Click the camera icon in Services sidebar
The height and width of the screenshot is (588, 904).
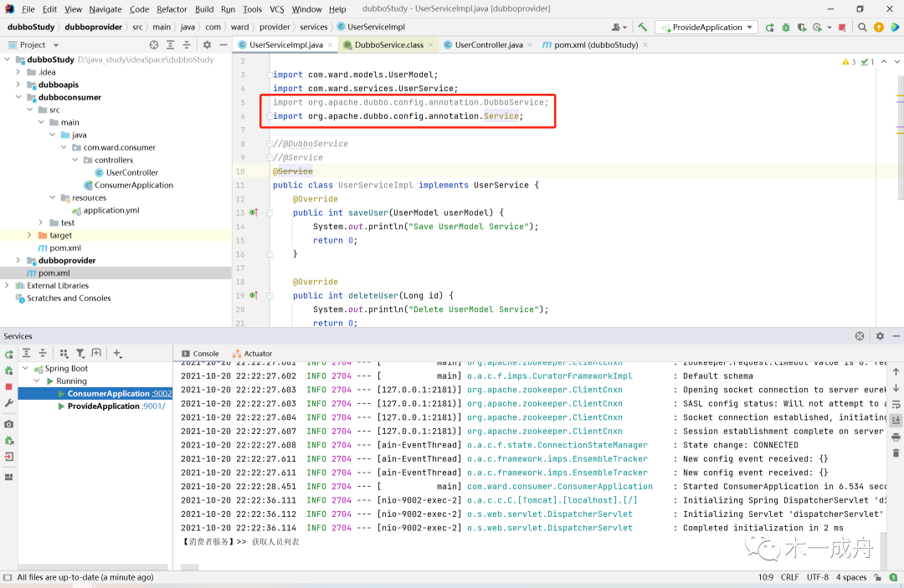[9, 424]
